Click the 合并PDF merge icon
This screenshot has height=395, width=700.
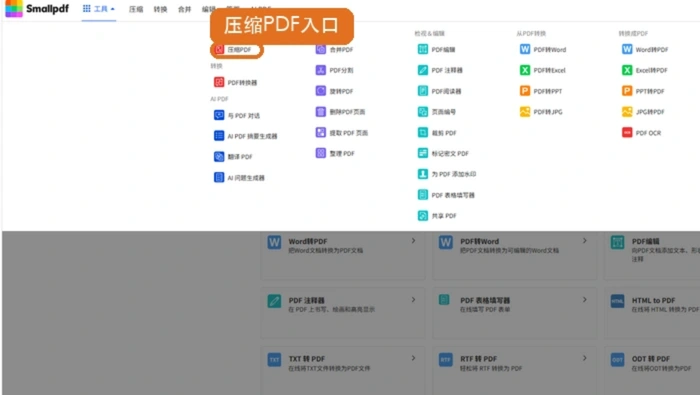tap(321, 49)
